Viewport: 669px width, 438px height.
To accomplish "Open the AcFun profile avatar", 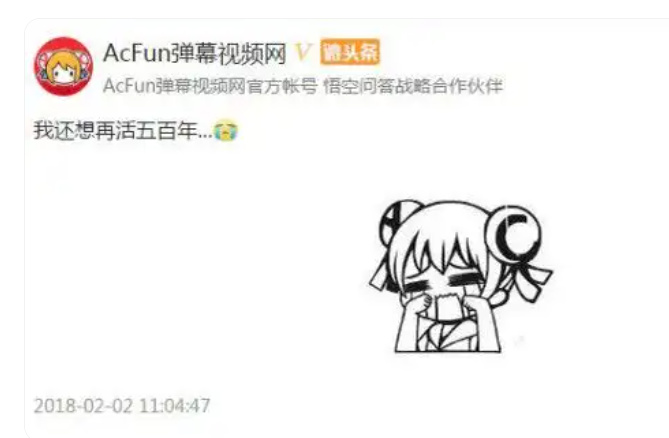I will click(64, 66).
